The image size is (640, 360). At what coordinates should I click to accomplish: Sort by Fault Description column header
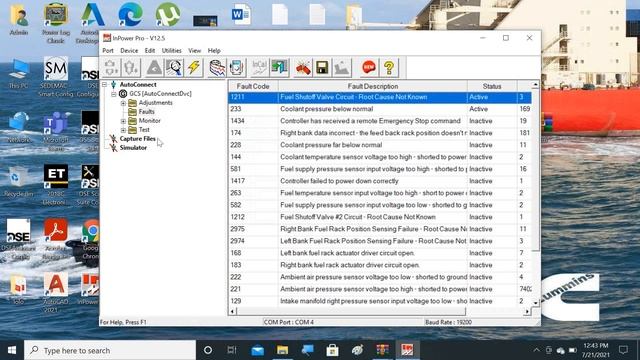click(x=373, y=87)
